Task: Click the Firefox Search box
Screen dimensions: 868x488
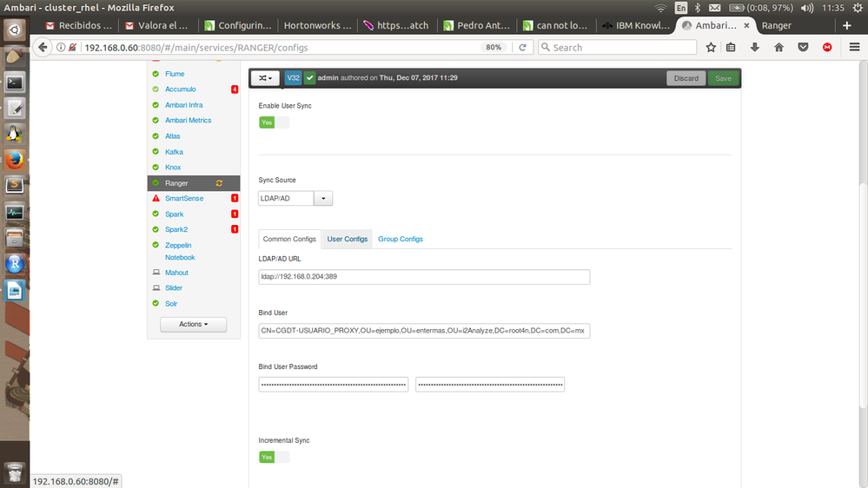Action: (x=617, y=48)
